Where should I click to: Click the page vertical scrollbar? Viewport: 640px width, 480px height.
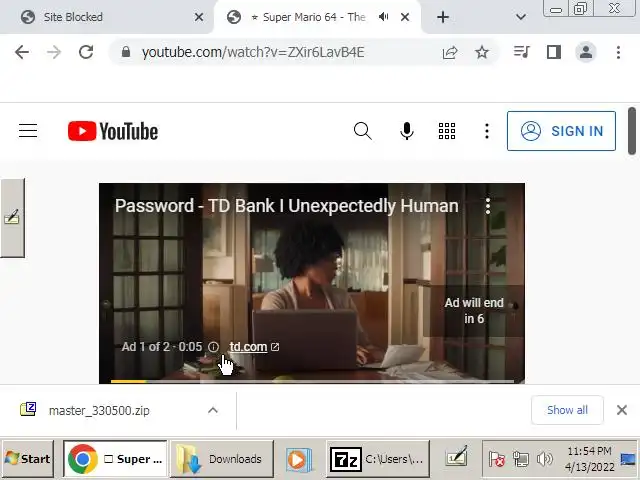[632, 131]
